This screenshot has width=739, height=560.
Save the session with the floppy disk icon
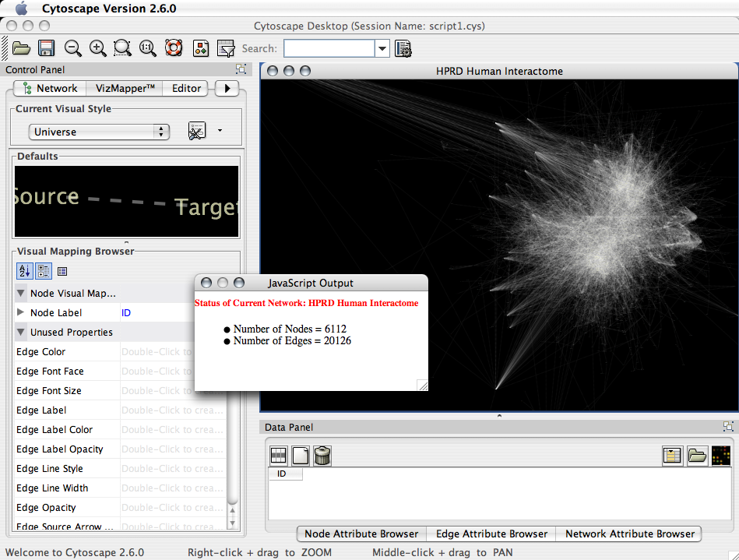46,48
